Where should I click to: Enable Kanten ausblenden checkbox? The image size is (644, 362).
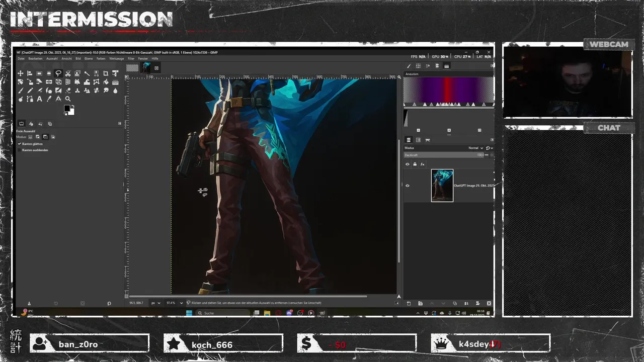(x=19, y=150)
